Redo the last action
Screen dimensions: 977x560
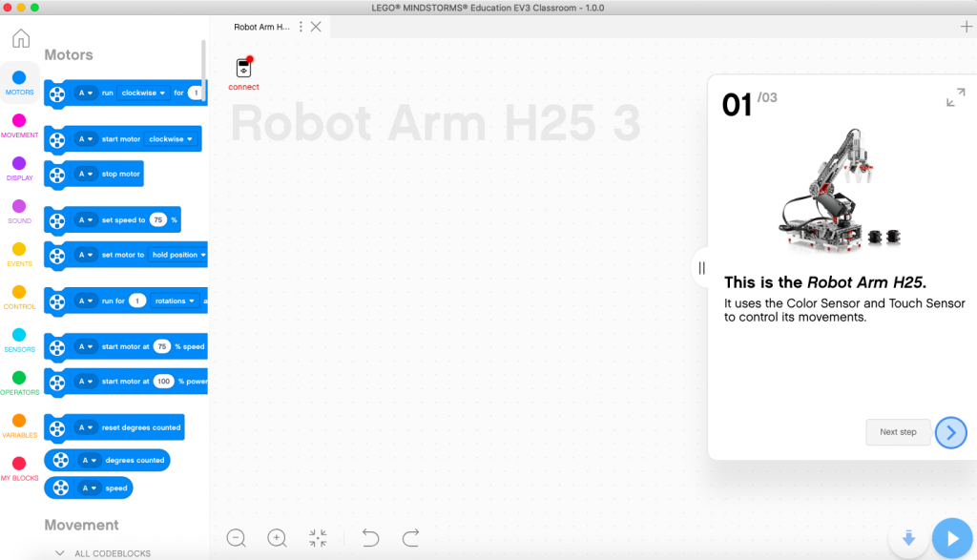tap(410, 538)
